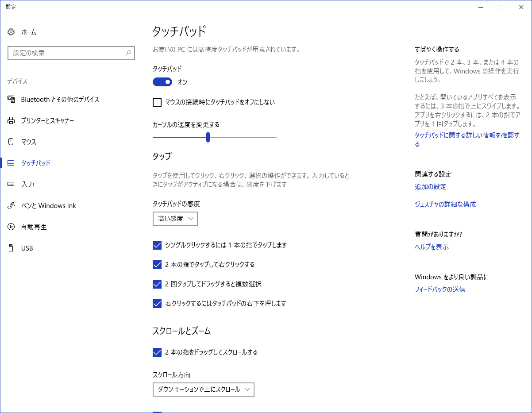Select 入力 settings page
Screen dimensions: 532x413
pyautogui.click(x=28, y=185)
